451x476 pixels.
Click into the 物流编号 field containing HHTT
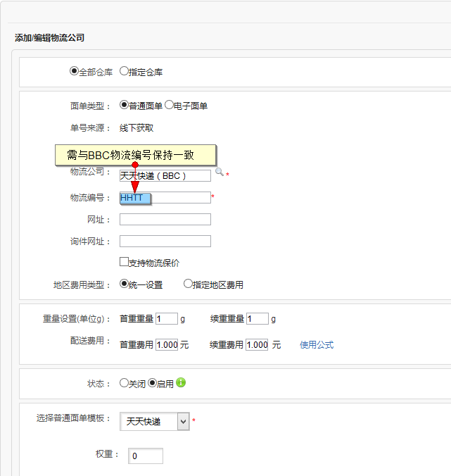(165, 198)
